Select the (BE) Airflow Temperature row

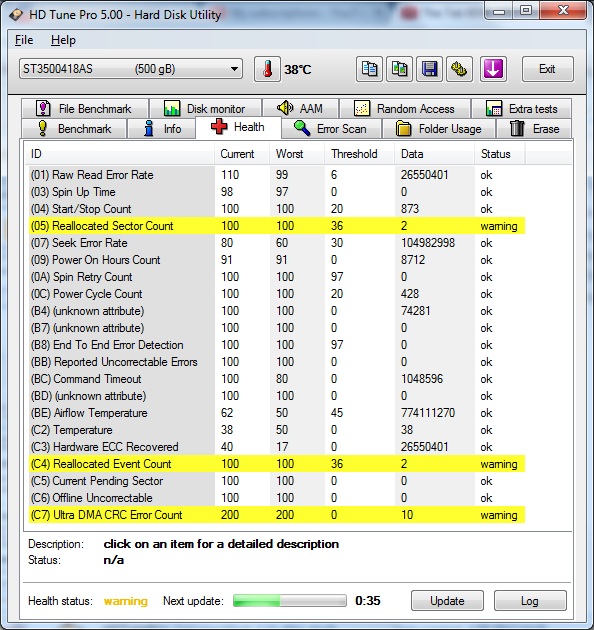point(277,413)
